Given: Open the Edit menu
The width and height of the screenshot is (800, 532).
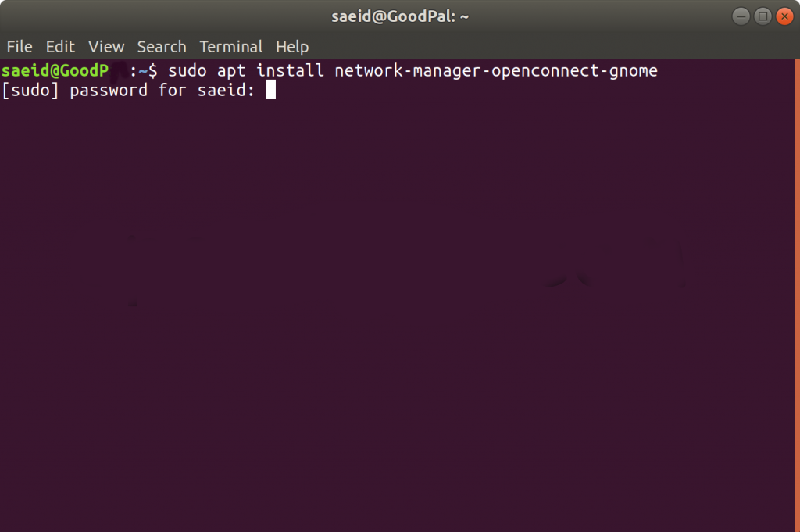Looking at the screenshot, I should (60, 47).
